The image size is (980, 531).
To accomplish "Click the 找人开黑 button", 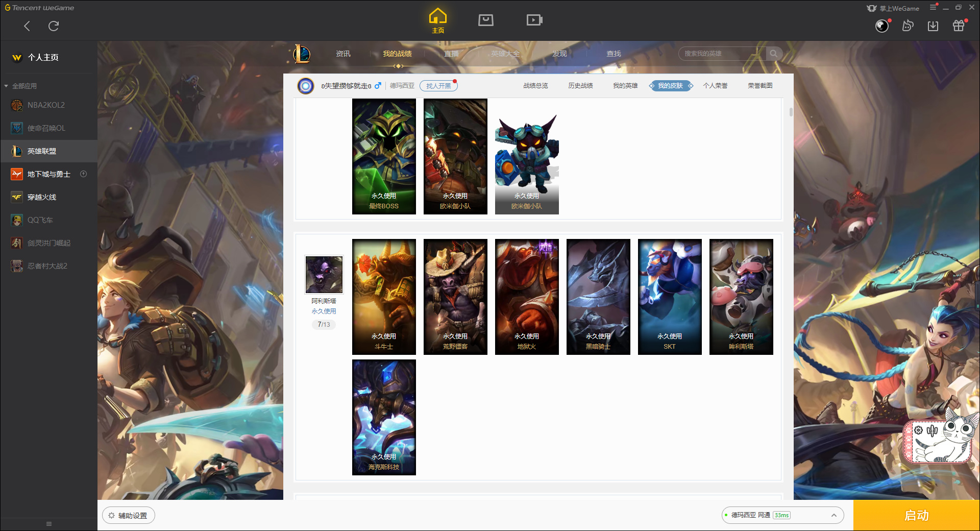I will click(438, 86).
